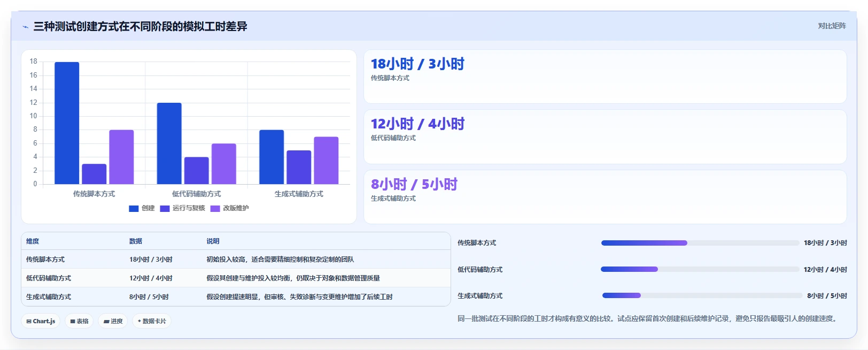Click description starting 假设创建提速明显
Image resolution: width=868 pixels, height=350 pixels.
pos(299,297)
